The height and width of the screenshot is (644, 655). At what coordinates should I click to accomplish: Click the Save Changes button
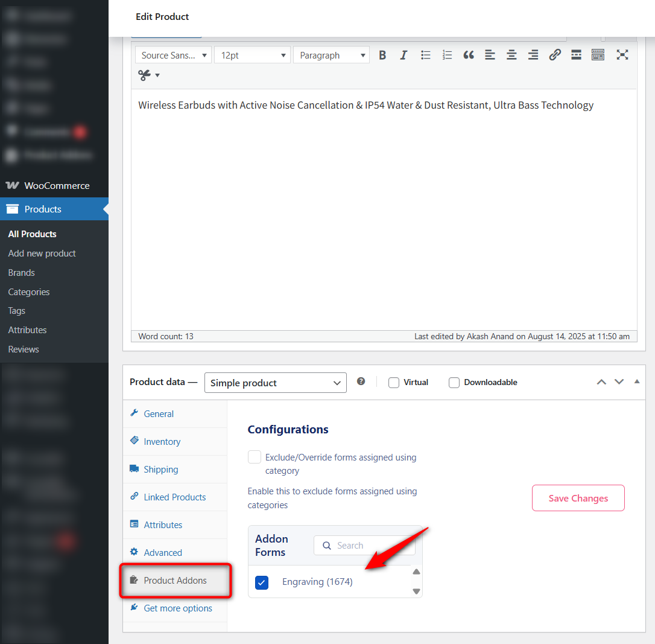click(x=578, y=498)
